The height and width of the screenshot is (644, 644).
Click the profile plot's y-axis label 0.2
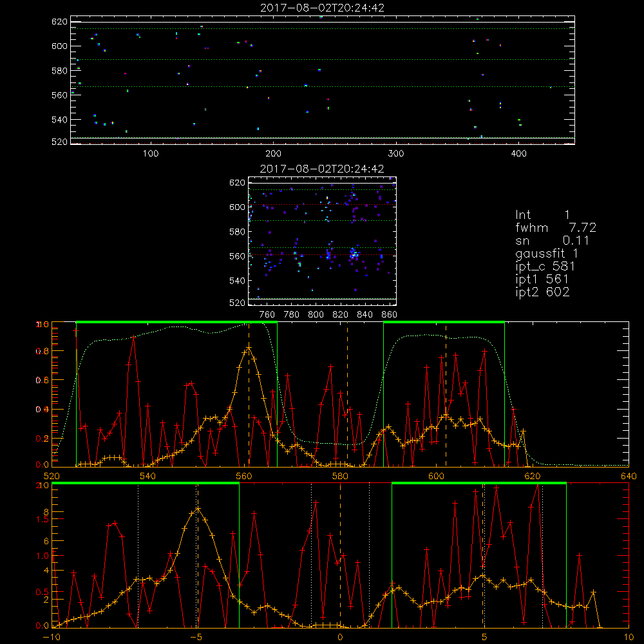43,439
